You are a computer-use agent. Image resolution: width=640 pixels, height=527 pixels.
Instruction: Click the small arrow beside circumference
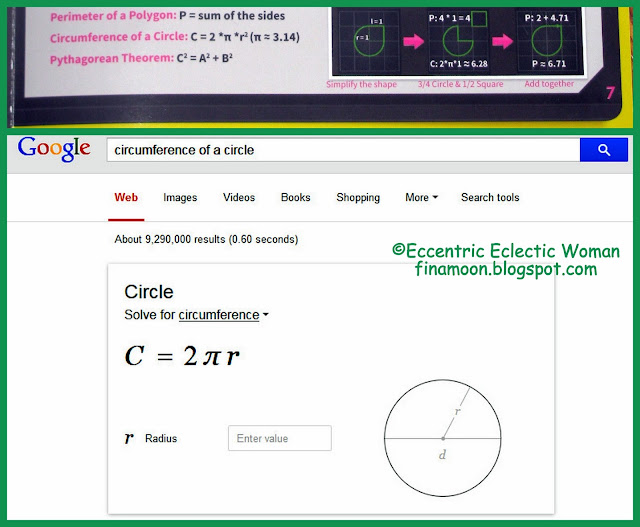(x=266, y=315)
